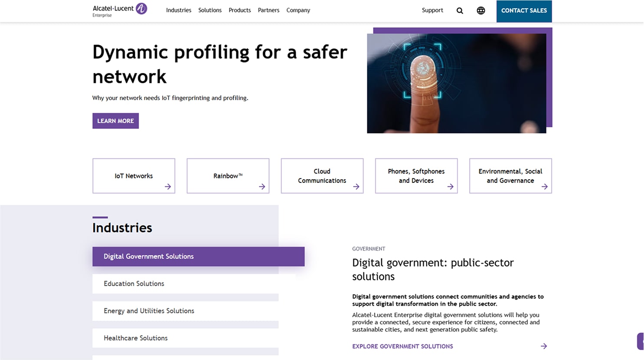Click the arrow in the Rainbow card
Viewport: 644px width, 360px height.
[262, 187]
